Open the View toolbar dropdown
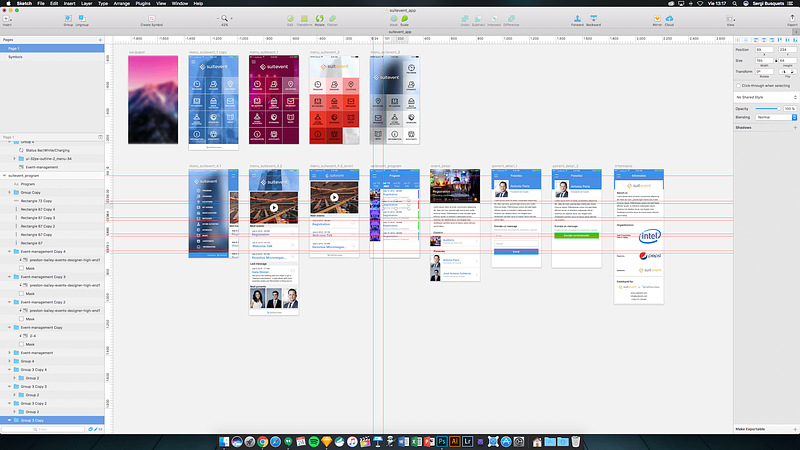 pyautogui.click(x=730, y=19)
